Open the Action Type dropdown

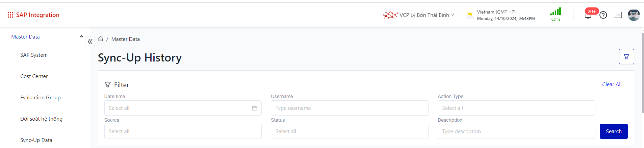(x=516, y=108)
